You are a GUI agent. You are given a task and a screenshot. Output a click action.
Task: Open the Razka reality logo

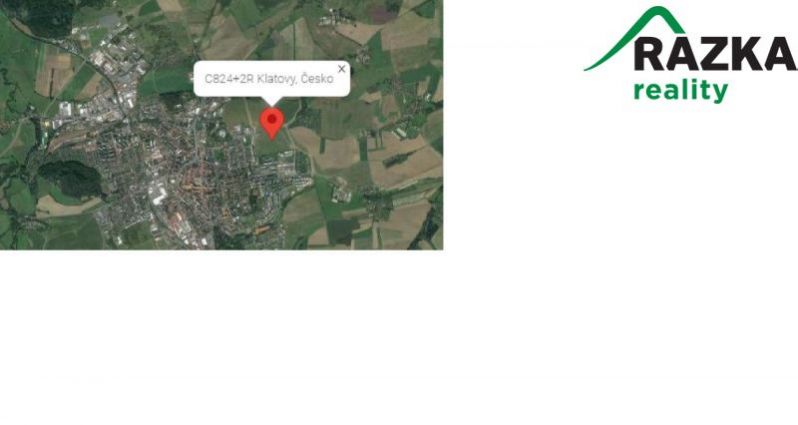691,55
